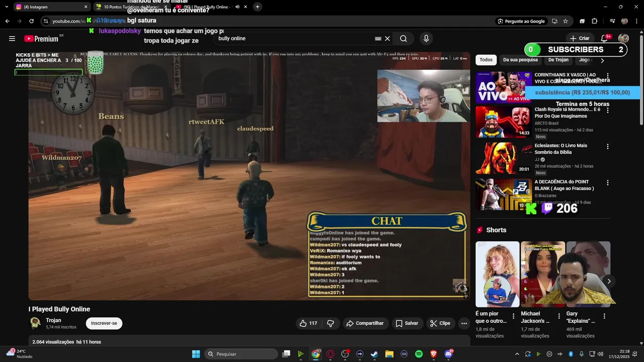Show next Shorts with right arrow
This screenshot has width=644, height=362.
tap(609, 281)
